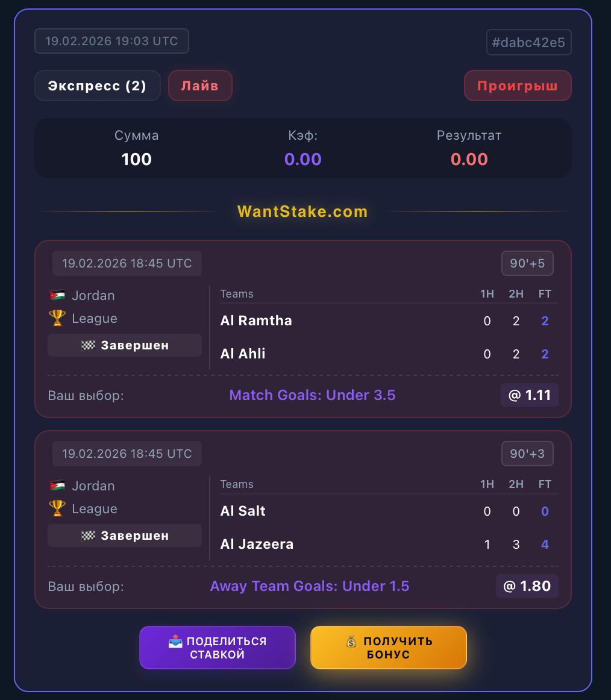This screenshot has height=700, width=611.
Task: Select the Экспресс (2) bet type tag
Action: 97,86
